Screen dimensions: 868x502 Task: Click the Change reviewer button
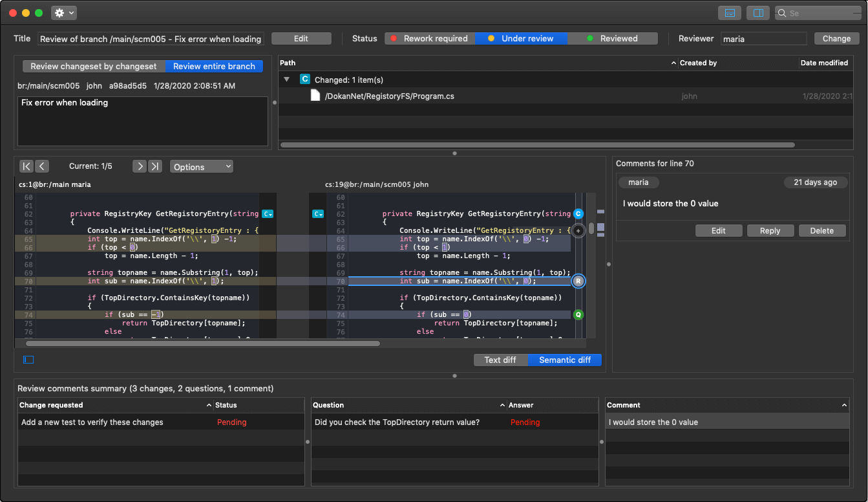836,39
